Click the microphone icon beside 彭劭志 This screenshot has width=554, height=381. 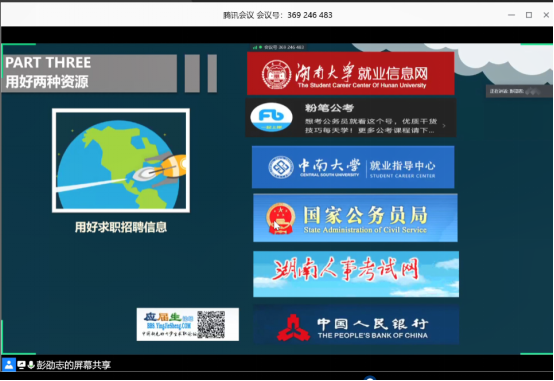tap(31, 365)
